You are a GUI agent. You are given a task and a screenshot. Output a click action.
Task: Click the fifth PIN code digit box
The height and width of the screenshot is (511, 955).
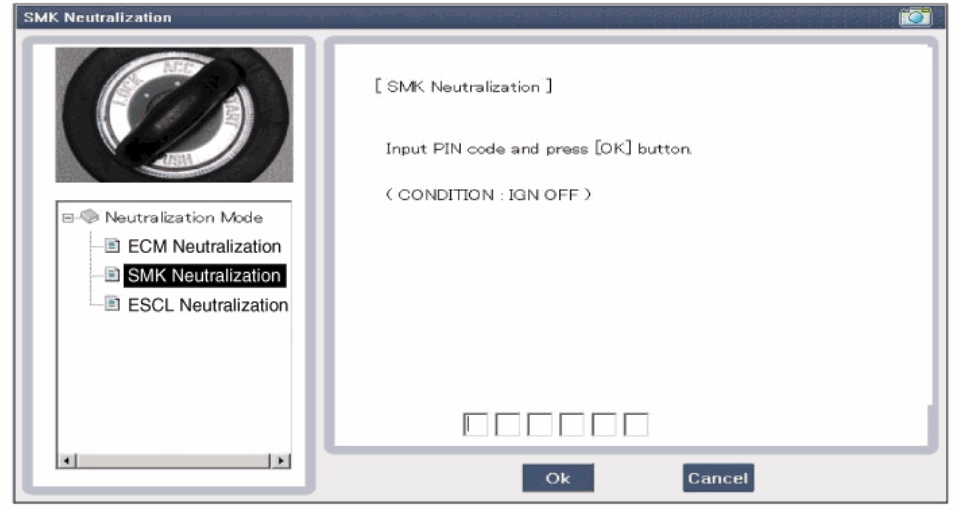(603, 425)
